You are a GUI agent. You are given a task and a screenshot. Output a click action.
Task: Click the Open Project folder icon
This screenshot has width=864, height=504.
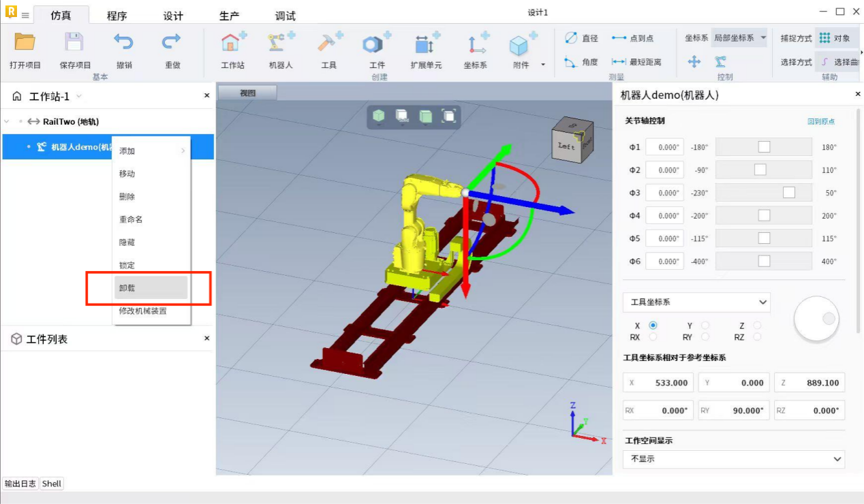pos(25,43)
